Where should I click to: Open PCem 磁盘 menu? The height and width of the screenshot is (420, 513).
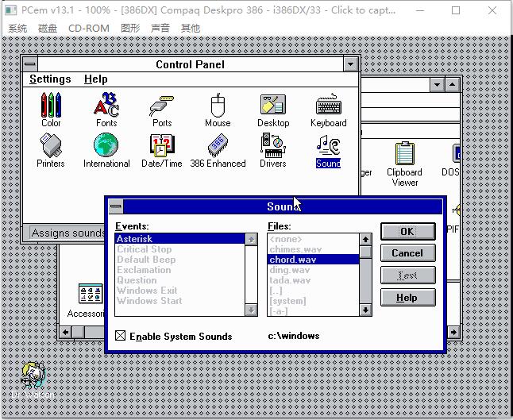point(48,28)
